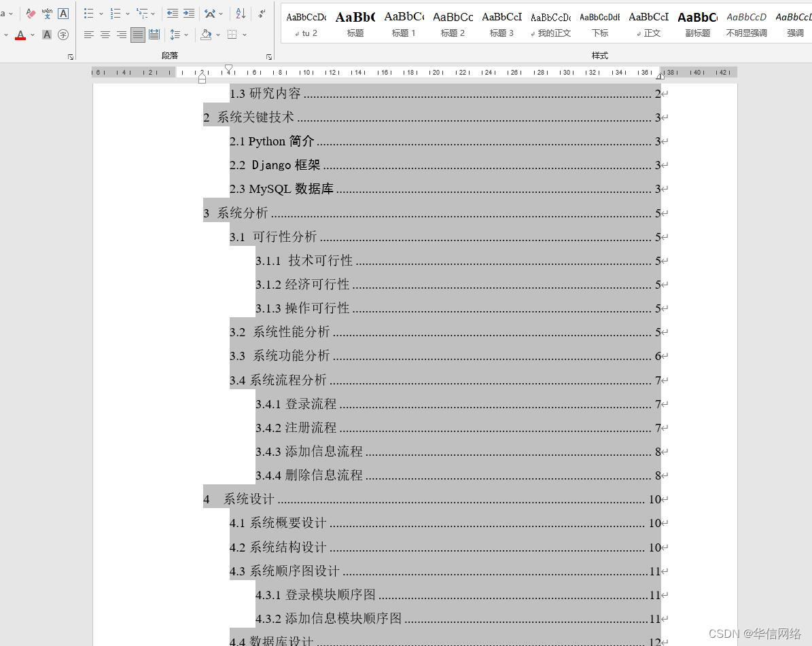812x646 pixels.
Task: Apply red font color with the A icon
Action: (21, 35)
